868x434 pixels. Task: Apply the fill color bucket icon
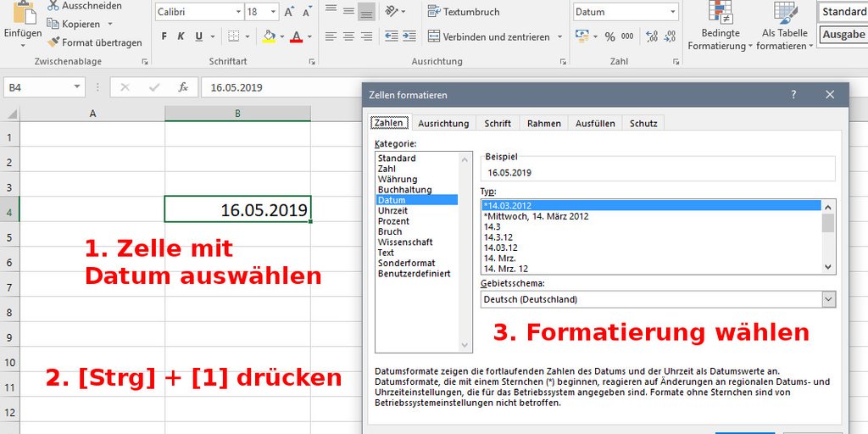coord(269,36)
